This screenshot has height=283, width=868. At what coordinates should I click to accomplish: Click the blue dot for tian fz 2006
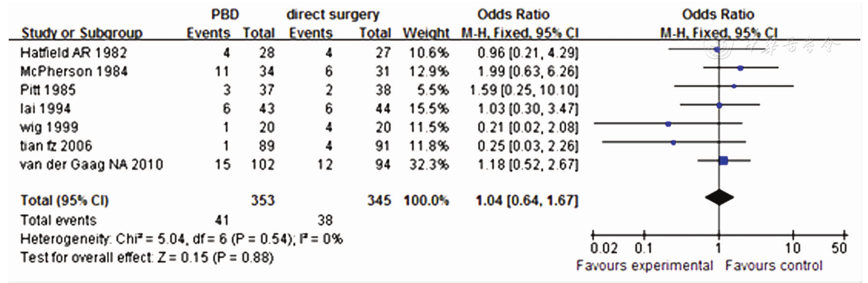pyautogui.click(x=674, y=142)
